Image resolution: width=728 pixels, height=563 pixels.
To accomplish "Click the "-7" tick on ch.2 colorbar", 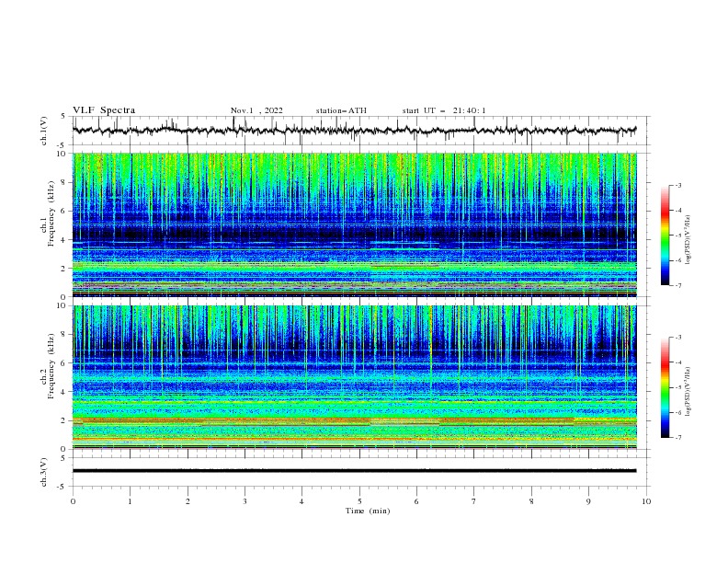I will (x=678, y=438).
